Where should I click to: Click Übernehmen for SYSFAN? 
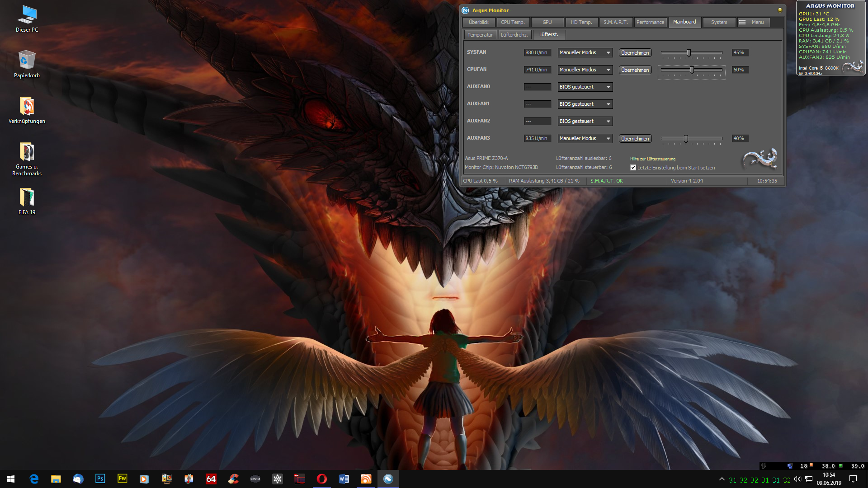pyautogui.click(x=635, y=53)
